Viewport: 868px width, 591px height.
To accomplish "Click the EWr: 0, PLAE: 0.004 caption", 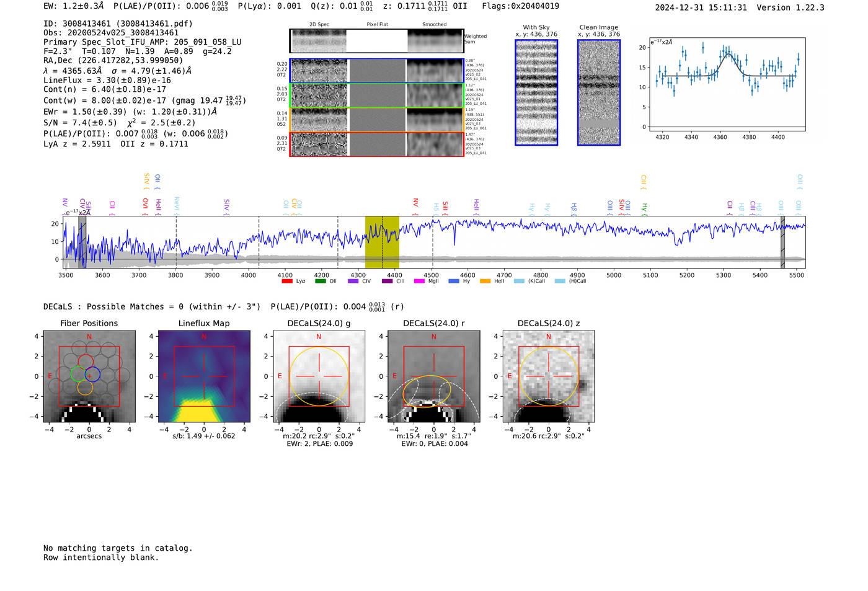I will click(435, 443).
